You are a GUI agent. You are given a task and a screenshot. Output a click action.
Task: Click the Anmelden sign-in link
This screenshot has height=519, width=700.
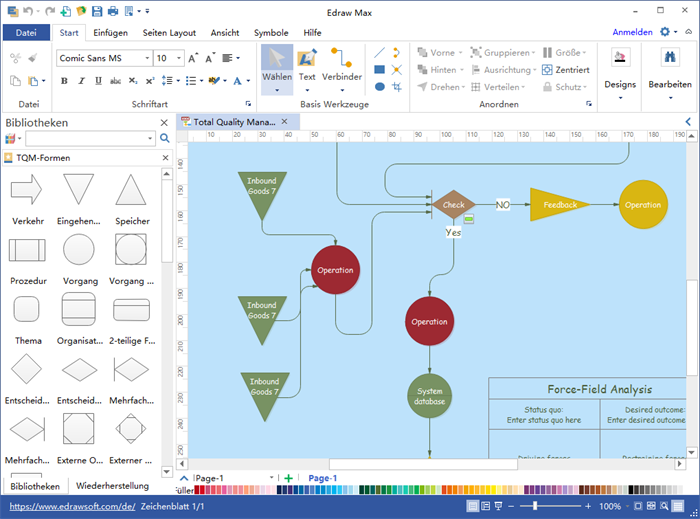(x=632, y=32)
